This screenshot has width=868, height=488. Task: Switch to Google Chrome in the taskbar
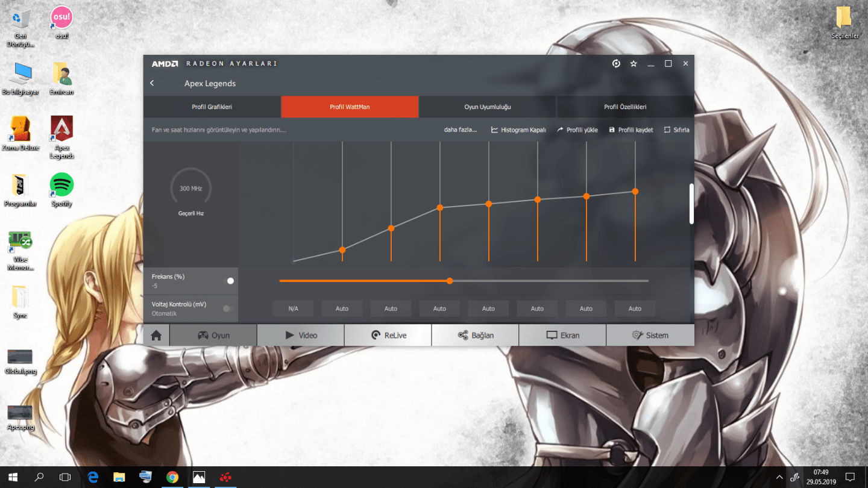click(172, 477)
